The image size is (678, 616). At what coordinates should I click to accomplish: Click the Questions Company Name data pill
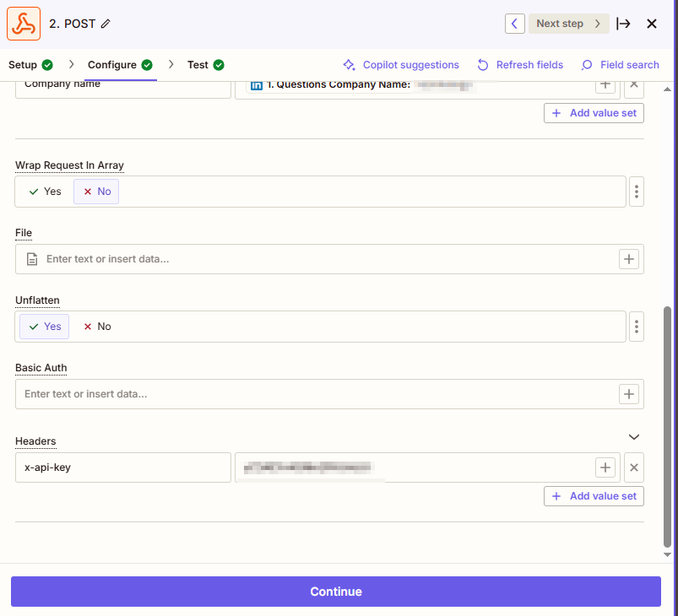pyautogui.click(x=361, y=85)
